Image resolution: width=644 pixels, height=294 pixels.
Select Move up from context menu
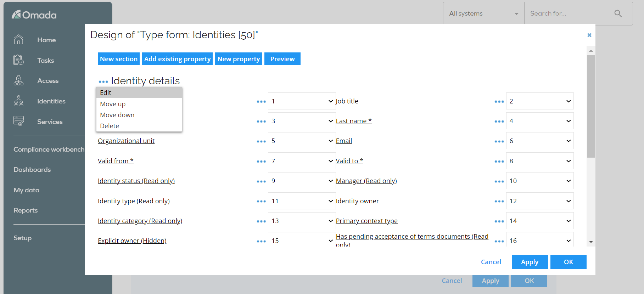[113, 104]
